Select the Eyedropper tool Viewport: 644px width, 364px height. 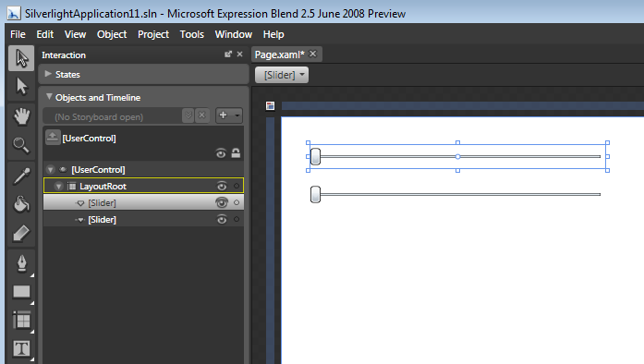(21, 176)
